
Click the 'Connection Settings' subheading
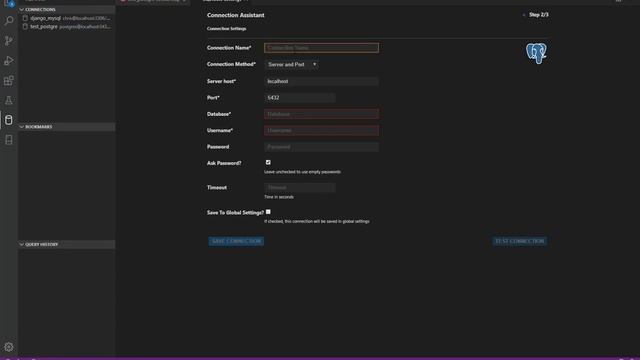(x=227, y=29)
